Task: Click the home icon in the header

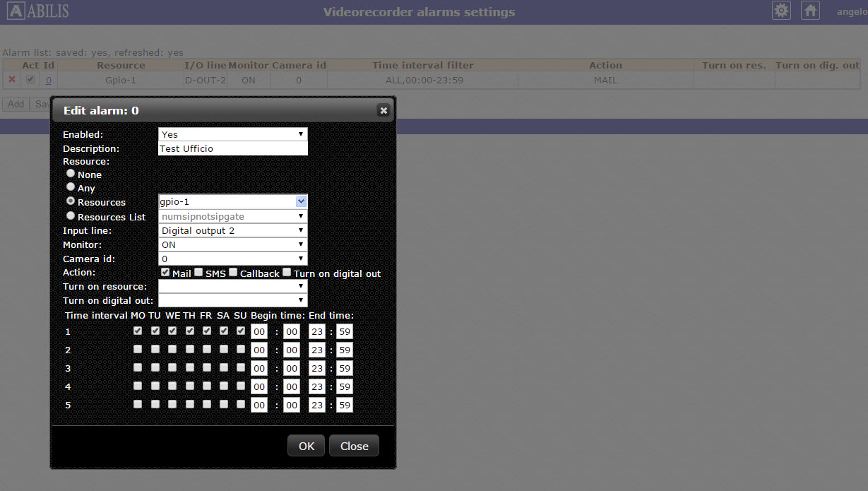Action: click(810, 11)
